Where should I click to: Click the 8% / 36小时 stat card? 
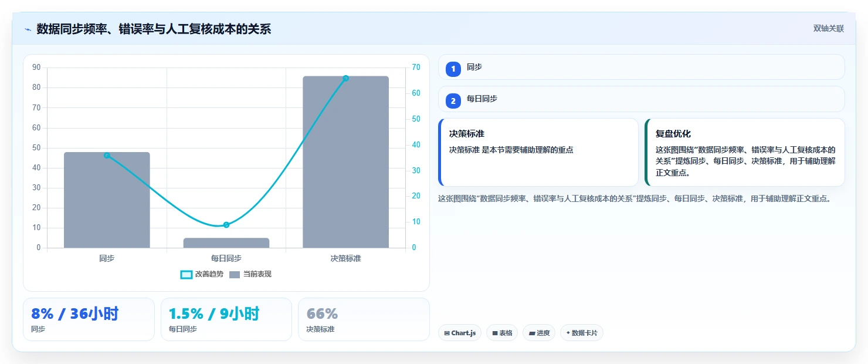[x=89, y=319]
